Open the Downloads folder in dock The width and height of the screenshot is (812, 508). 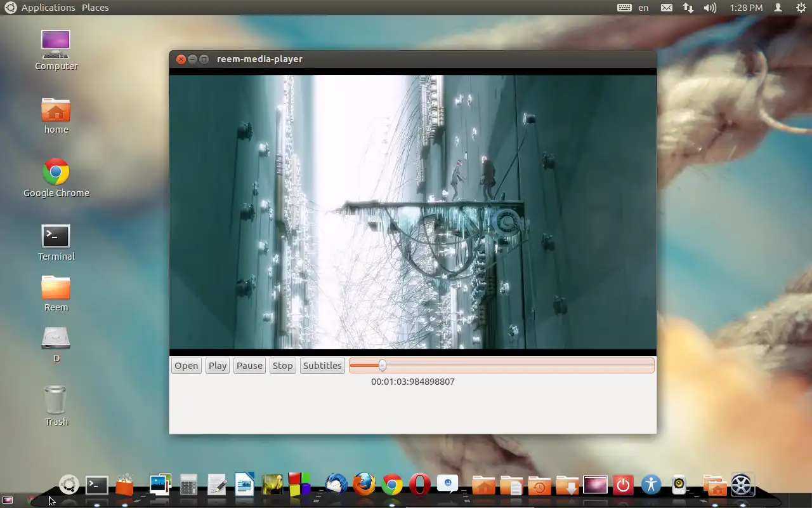pyautogui.click(x=567, y=485)
